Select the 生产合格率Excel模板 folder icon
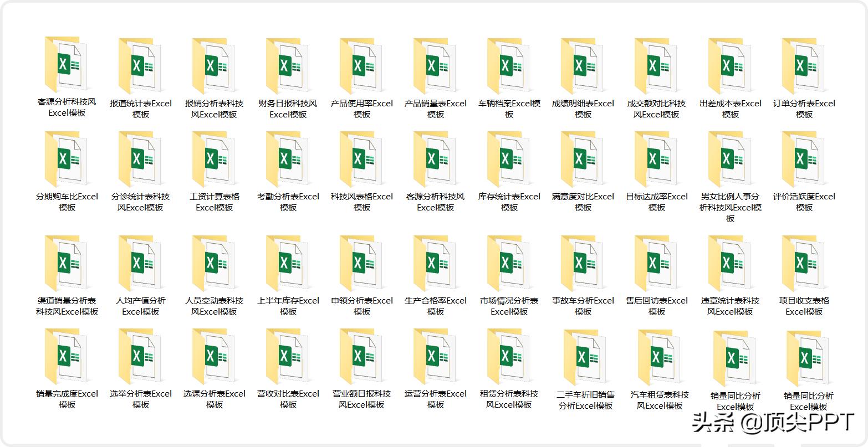This screenshot has width=868, height=447. coord(435,263)
